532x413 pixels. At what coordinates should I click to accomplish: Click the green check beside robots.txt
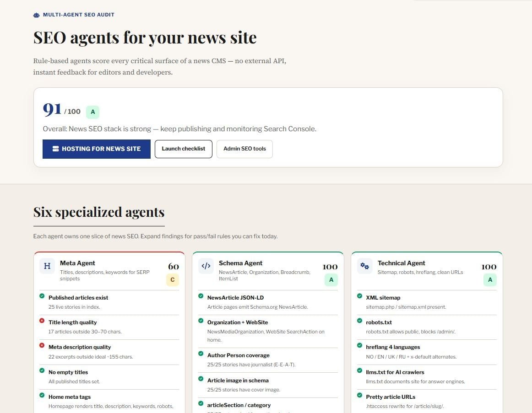point(359,321)
